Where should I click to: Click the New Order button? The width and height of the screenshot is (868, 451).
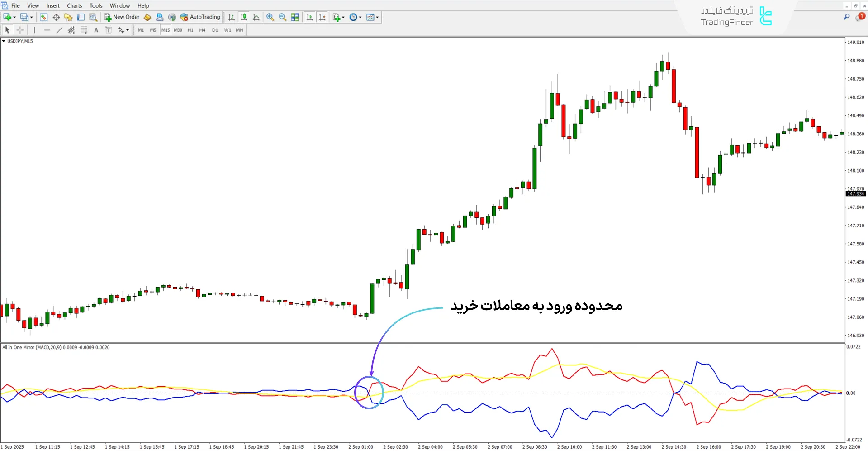[122, 17]
